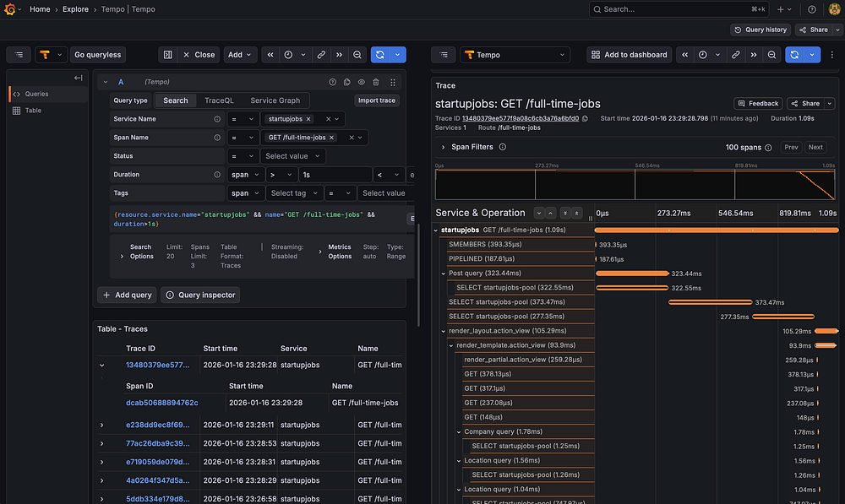
Task: Open the Status Select value dropdown
Action: 292,156
